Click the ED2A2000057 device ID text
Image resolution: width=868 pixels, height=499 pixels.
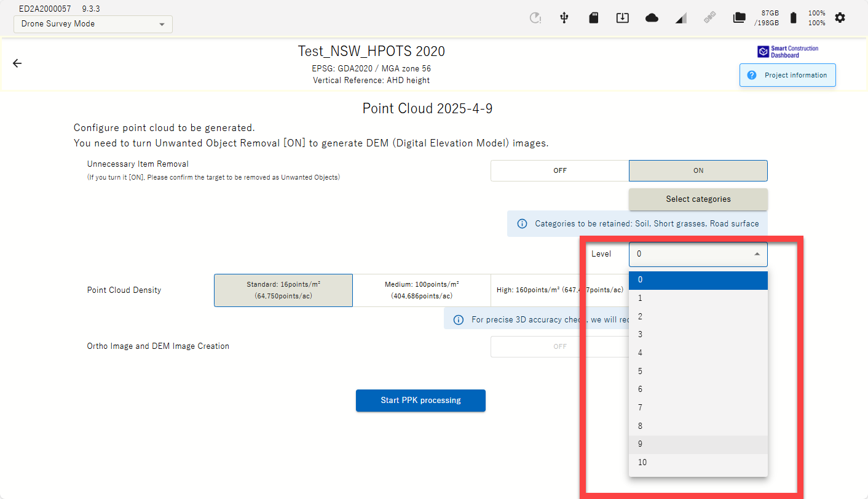pos(45,9)
